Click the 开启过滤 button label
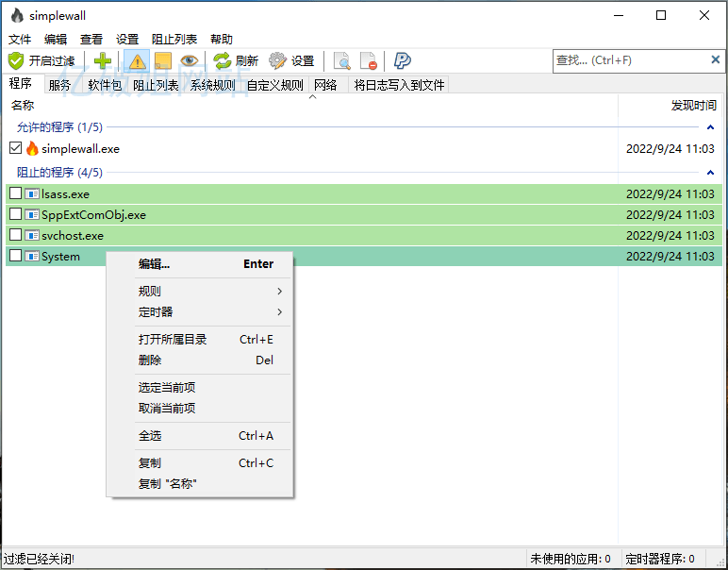Screen dimensions: 728x570 (52, 60)
